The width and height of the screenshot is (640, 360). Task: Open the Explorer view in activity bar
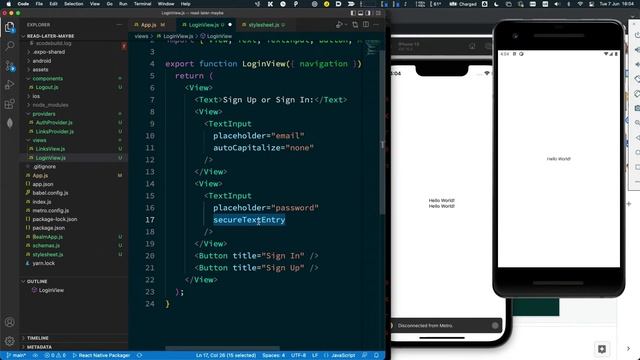tap(9, 27)
